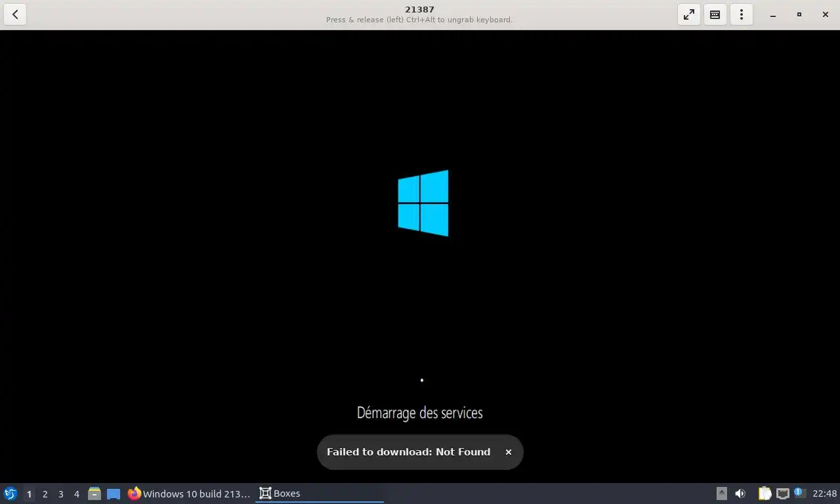Switch to workspace 1

point(29,493)
